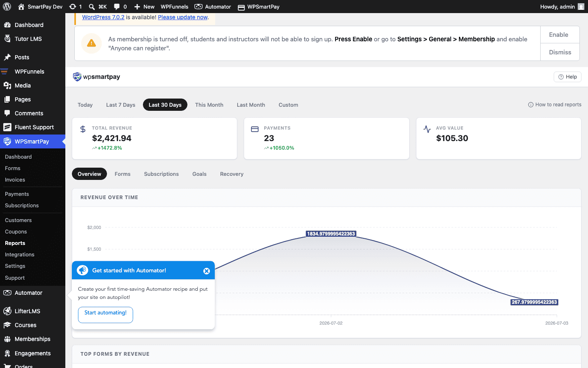Select This Month range

(209, 105)
